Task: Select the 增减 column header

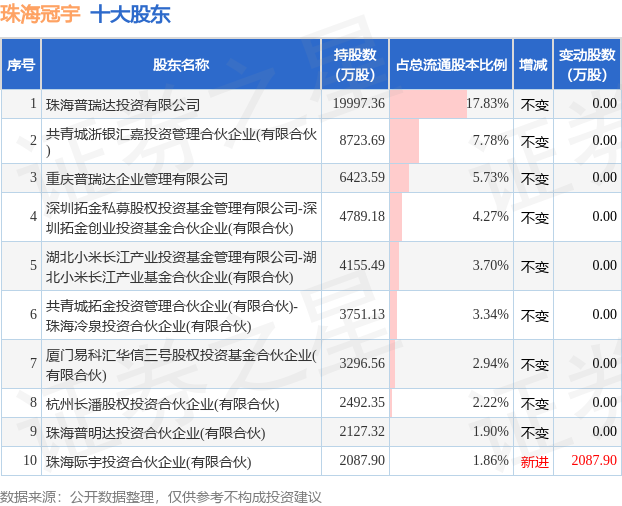Action: pos(533,65)
